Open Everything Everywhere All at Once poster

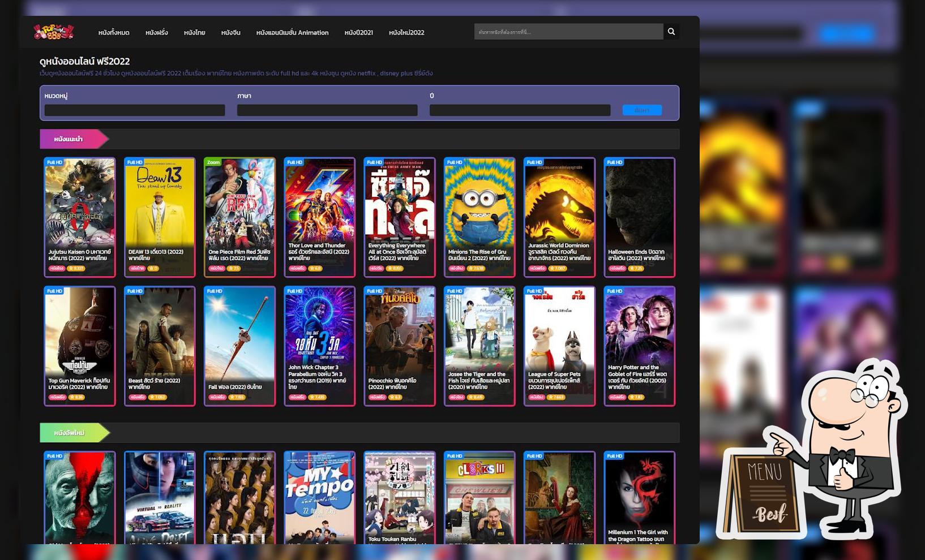(x=400, y=217)
